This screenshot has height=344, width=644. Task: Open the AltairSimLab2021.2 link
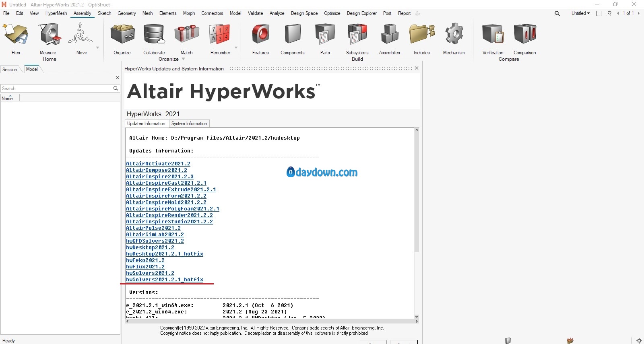click(155, 235)
